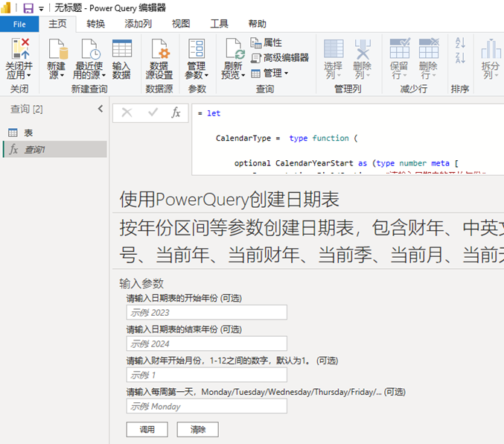Click the start year field (示例 2023)
The image size is (504, 444).
[207, 312]
